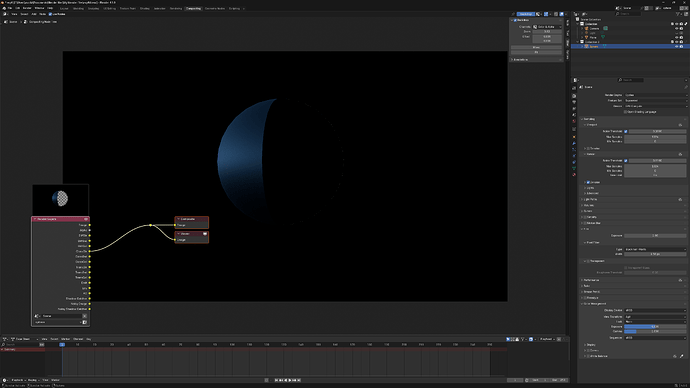690x388 pixels.
Task: Expand the Light Paths panel
Action: [x=590, y=199]
